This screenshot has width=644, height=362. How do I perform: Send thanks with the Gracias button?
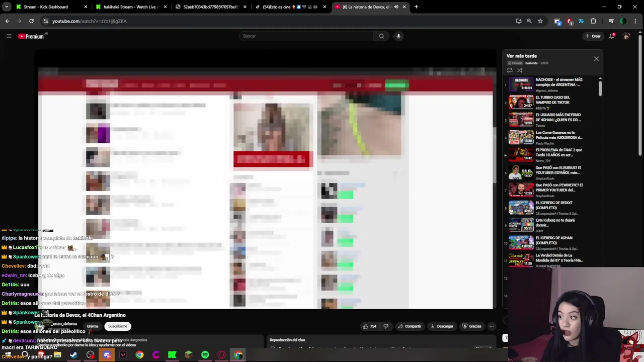click(x=472, y=326)
